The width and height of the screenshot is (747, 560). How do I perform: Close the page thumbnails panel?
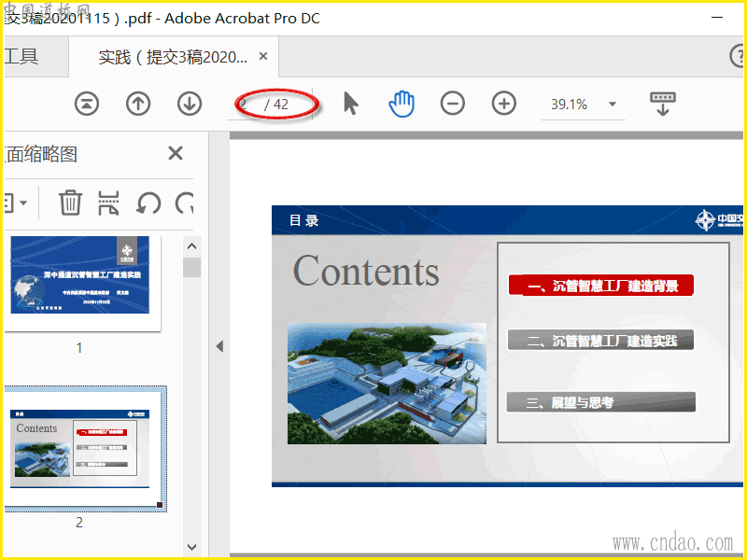[176, 153]
